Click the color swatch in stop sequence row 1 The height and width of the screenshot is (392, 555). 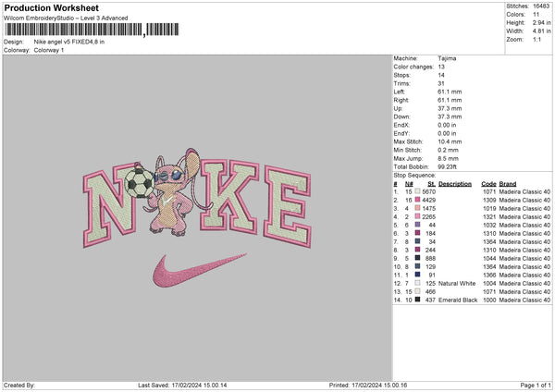click(418, 191)
